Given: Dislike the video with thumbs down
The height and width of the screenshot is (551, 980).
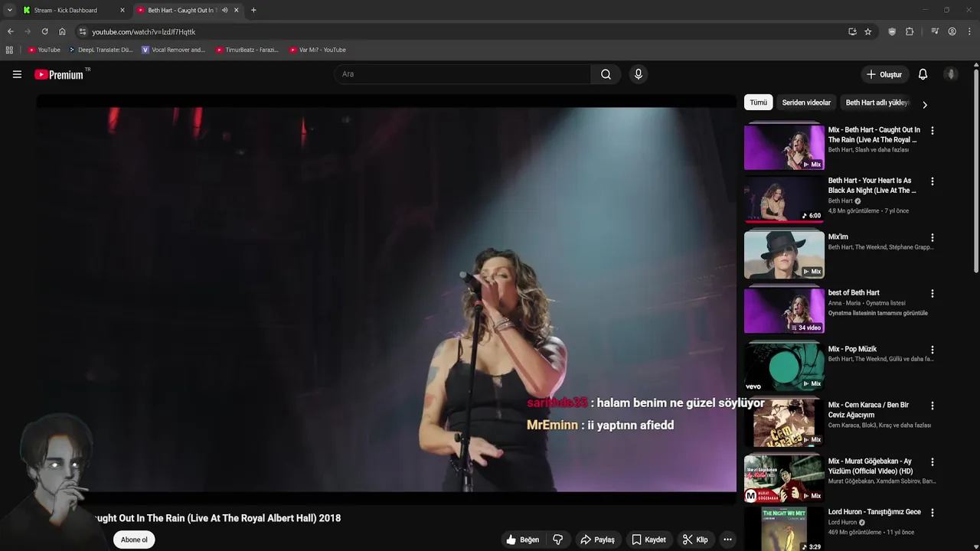Looking at the screenshot, I should tap(557, 540).
